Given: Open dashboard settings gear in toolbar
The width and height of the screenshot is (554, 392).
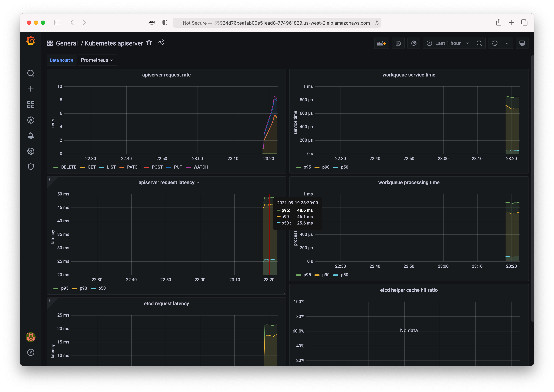Looking at the screenshot, I should point(414,43).
